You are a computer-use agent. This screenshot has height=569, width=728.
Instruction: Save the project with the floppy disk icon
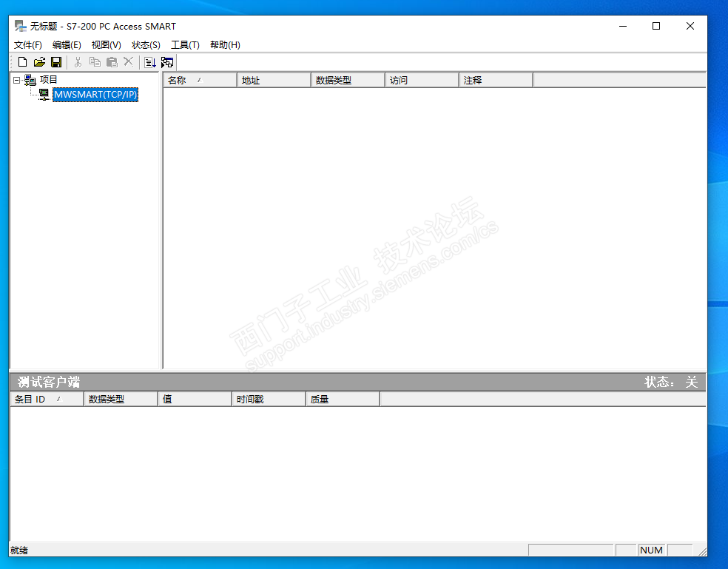click(x=56, y=62)
